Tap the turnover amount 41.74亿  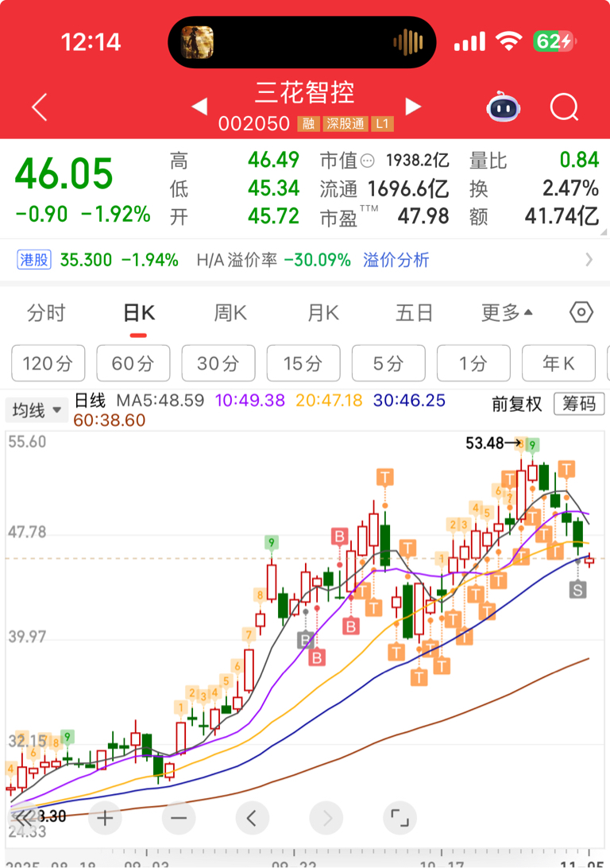coord(562,216)
